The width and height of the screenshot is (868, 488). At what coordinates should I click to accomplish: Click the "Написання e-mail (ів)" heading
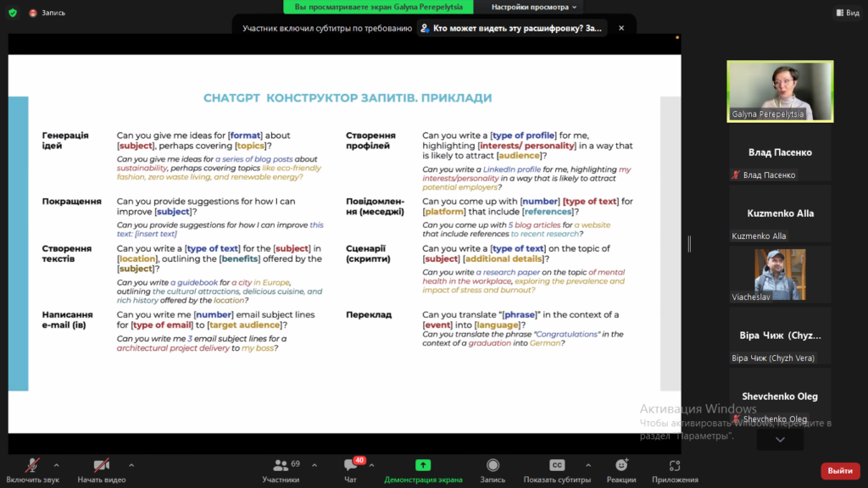67,319
